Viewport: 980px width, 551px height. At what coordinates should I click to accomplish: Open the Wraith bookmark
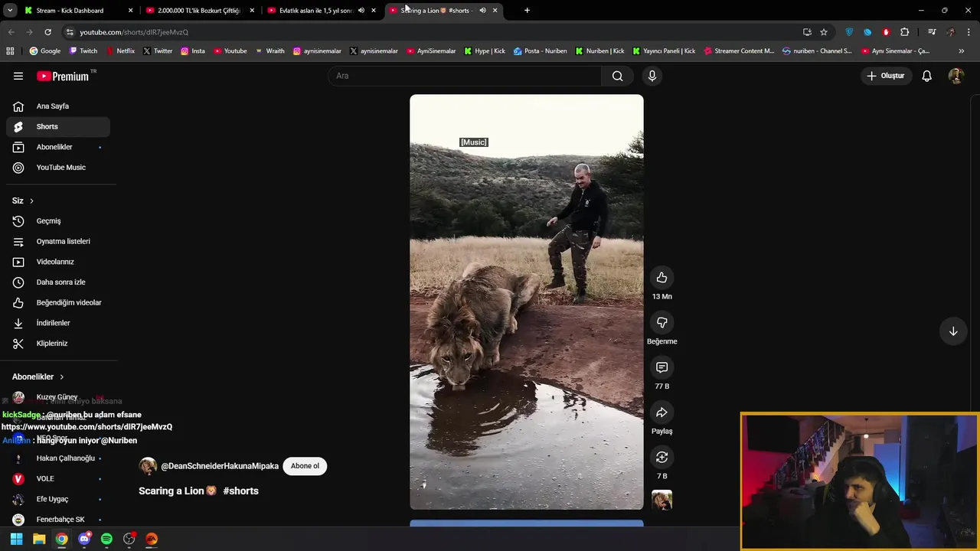click(269, 51)
